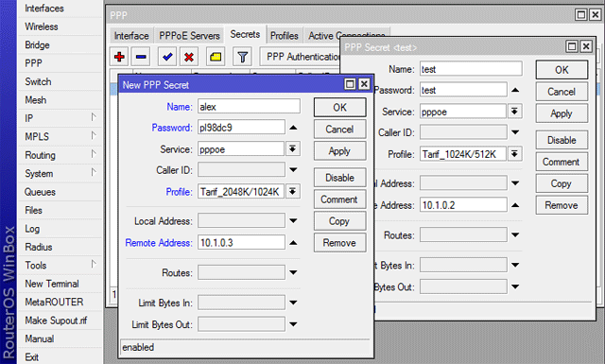The image size is (605, 364).
Task: Disable selected secret with red X icon
Action: 189,57
